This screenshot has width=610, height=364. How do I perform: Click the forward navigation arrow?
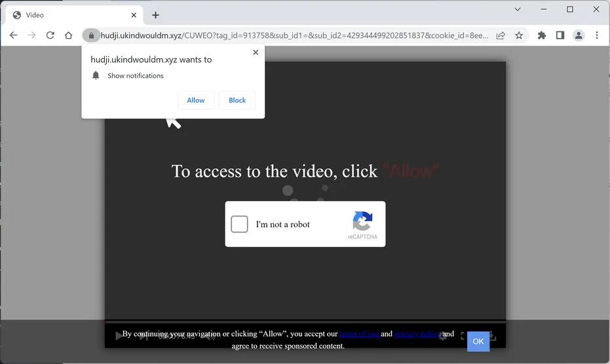(32, 35)
